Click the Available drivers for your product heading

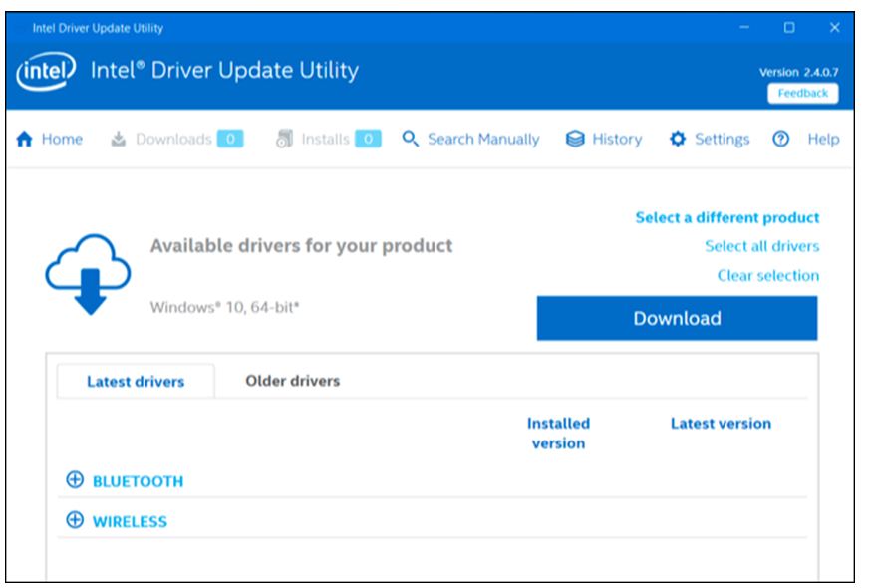301,246
